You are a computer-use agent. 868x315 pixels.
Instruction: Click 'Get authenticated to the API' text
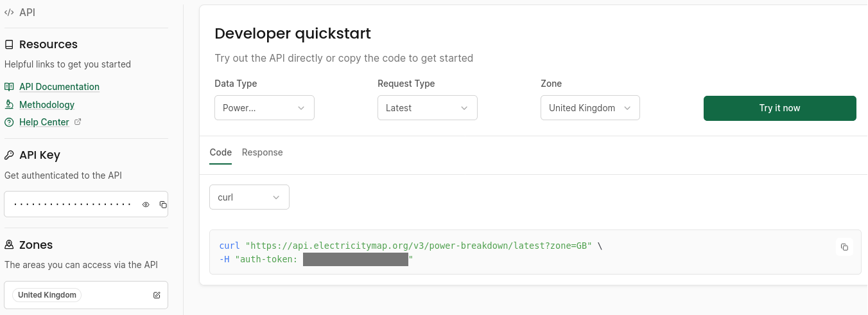click(63, 175)
